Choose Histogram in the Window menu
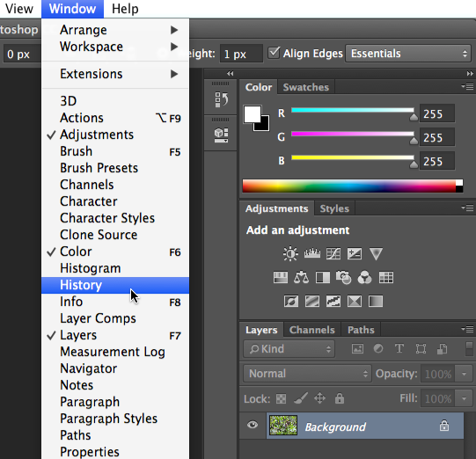 pos(115,268)
